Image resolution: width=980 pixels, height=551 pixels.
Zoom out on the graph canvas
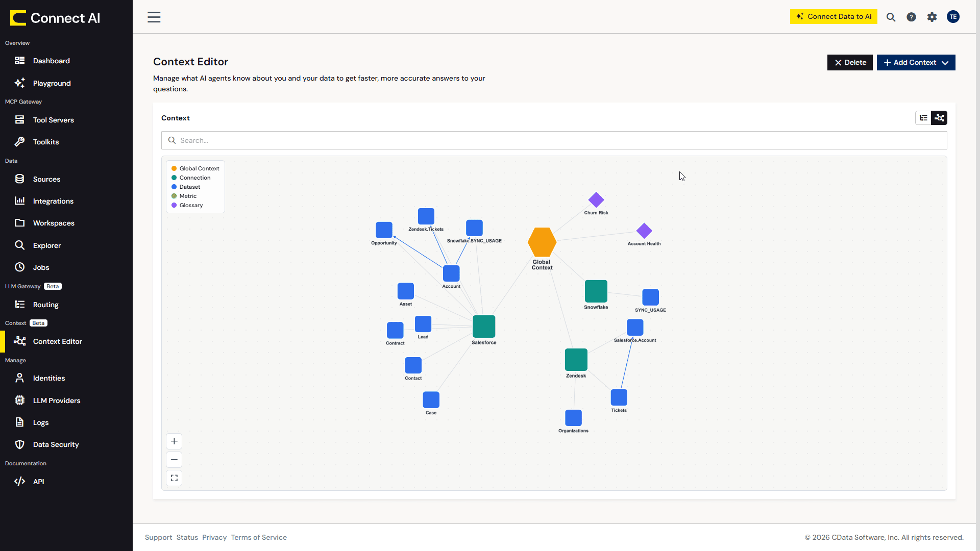174,460
